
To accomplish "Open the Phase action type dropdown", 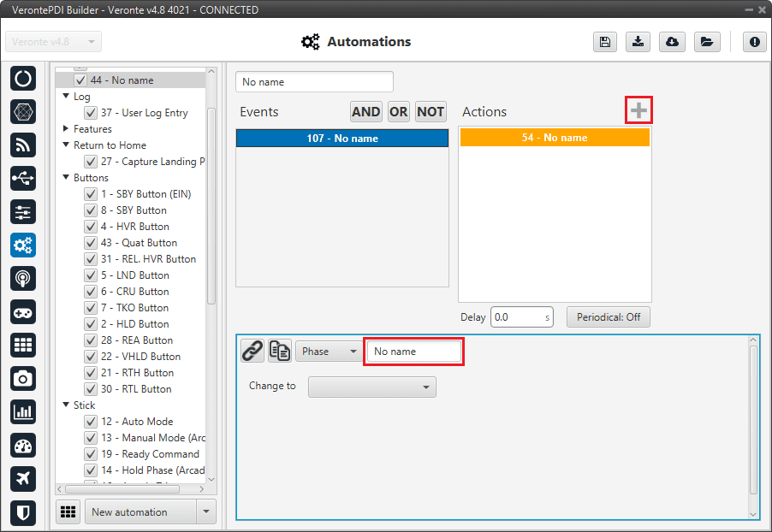I will (329, 352).
